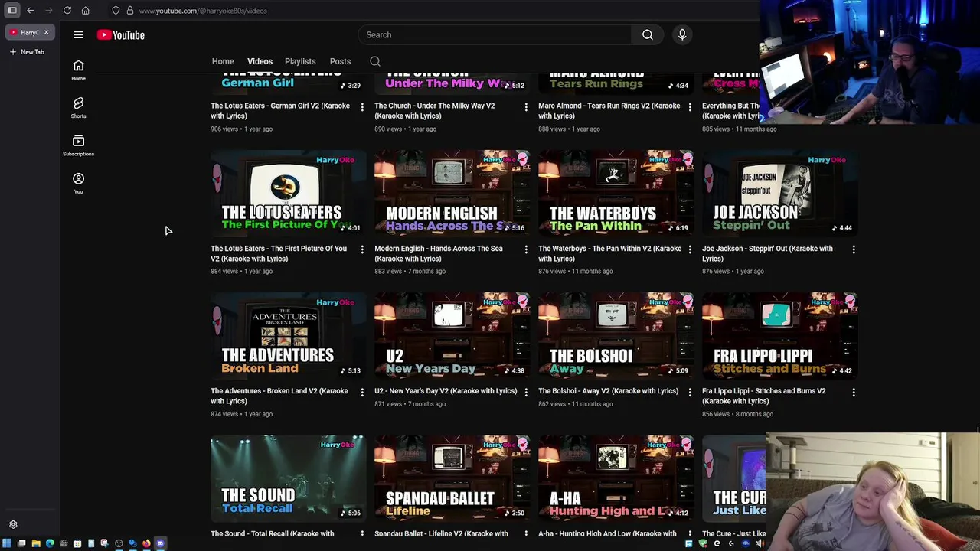Click the browser home icon

pos(85,10)
